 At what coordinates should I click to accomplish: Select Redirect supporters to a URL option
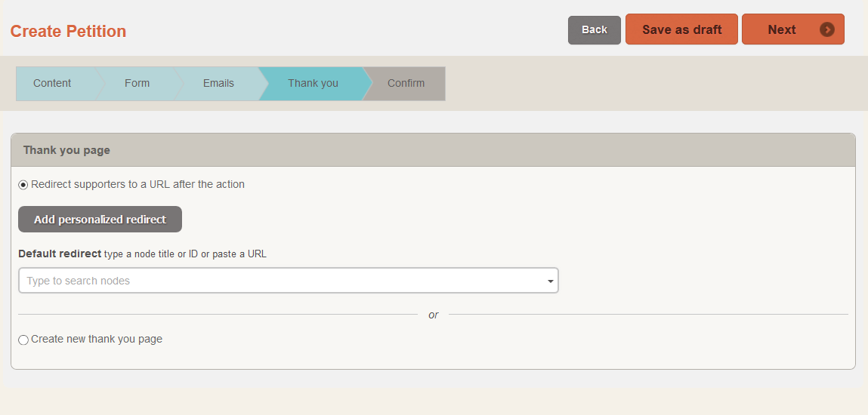pyautogui.click(x=23, y=185)
